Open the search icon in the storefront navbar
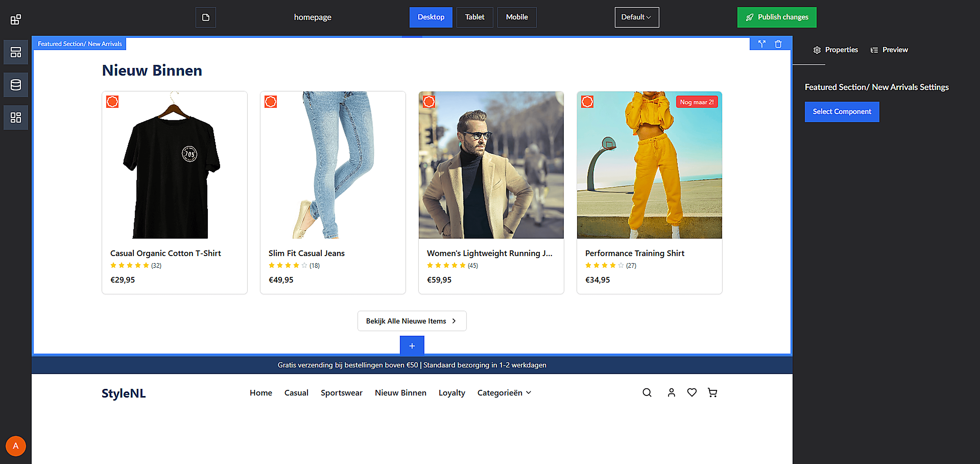This screenshot has height=464, width=980. 647,392
